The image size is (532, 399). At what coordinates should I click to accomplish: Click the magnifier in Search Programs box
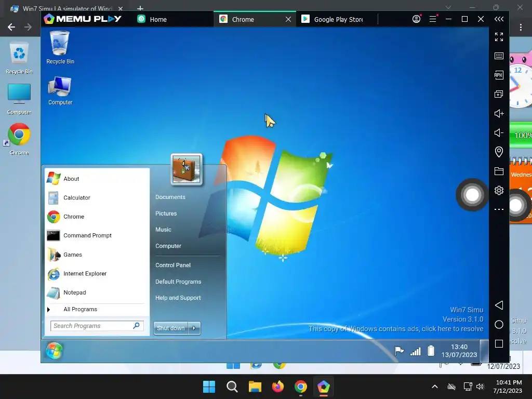137,326
